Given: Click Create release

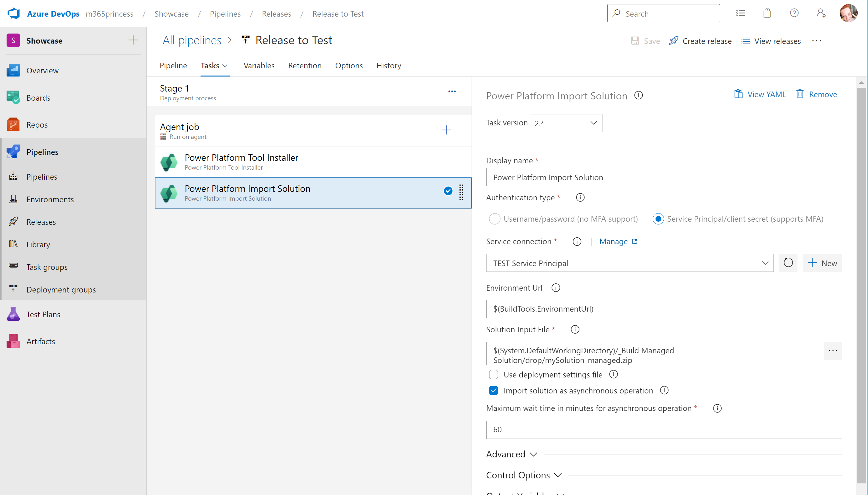Looking at the screenshot, I should click(700, 41).
